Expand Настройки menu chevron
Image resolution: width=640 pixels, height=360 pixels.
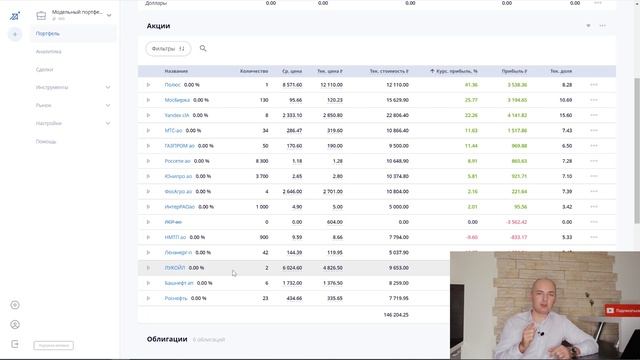coord(108,123)
